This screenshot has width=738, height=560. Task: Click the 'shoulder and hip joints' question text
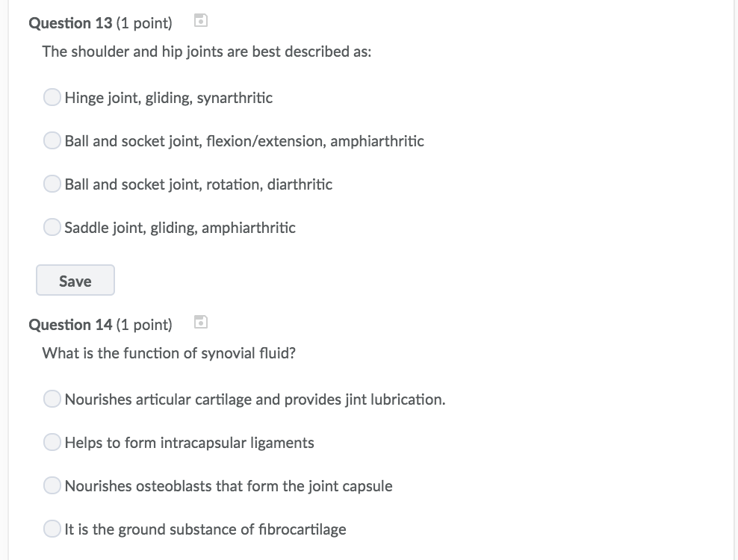coord(207,52)
